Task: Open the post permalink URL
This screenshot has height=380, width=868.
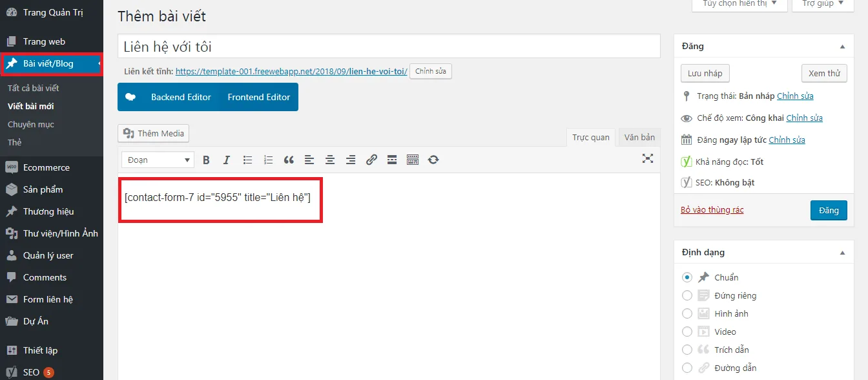Action: (291, 71)
